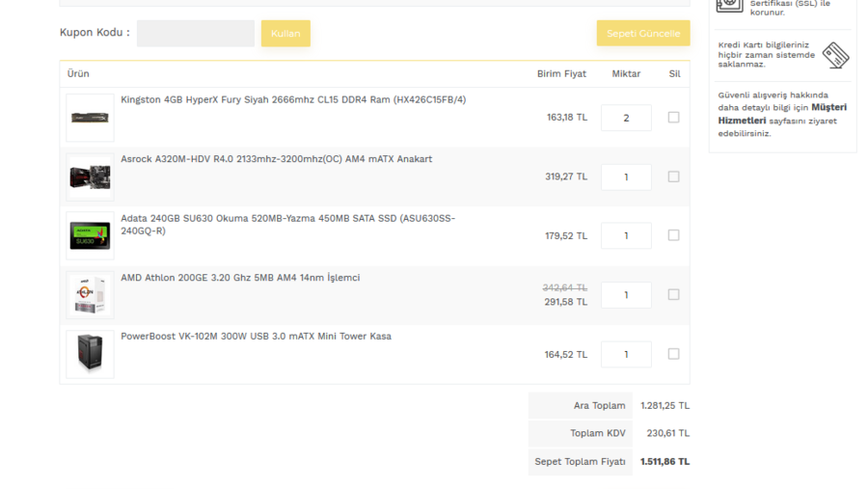Click the quantity field for PowerBoost case
The image size is (868, 489).
(626, 354)
